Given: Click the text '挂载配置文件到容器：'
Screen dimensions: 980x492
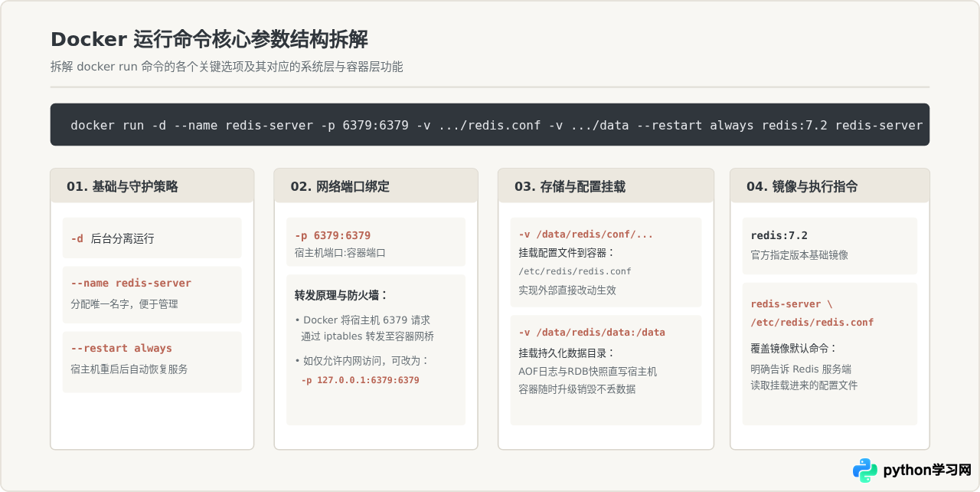Looking at the screenshot, I should pyautogui.click(x=567, y=252).
